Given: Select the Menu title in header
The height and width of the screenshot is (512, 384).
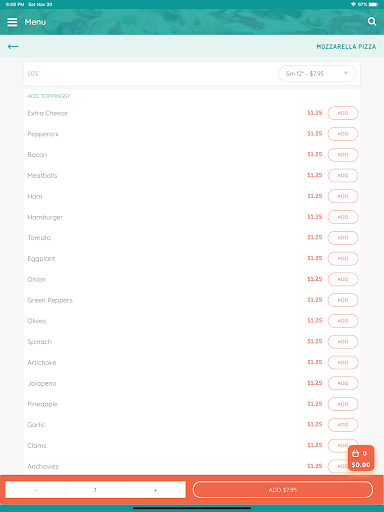Looking at the screenshot, I should [x=35, y=22].
